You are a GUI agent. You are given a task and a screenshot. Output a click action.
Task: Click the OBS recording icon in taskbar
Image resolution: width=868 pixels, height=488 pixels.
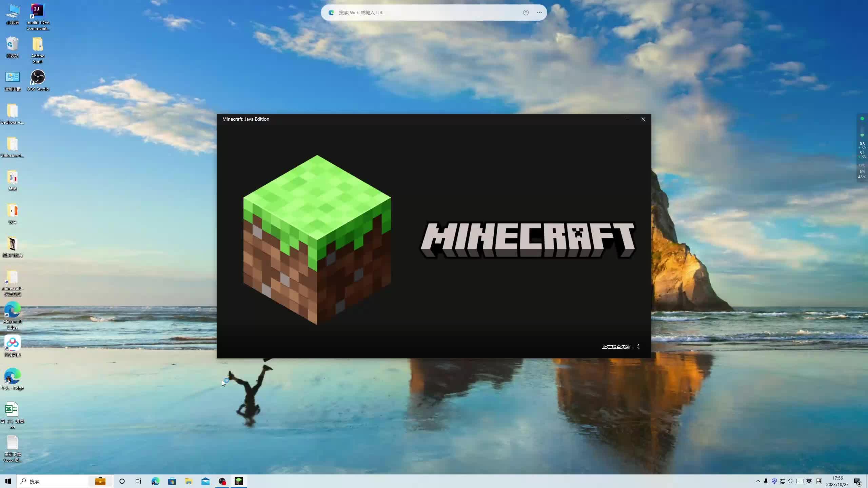(x=222, y=481)
